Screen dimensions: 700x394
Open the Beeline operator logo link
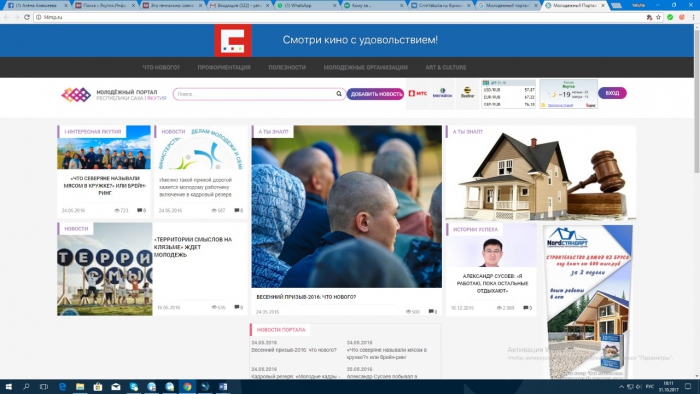pyautogui.click(x=467, y=94)
